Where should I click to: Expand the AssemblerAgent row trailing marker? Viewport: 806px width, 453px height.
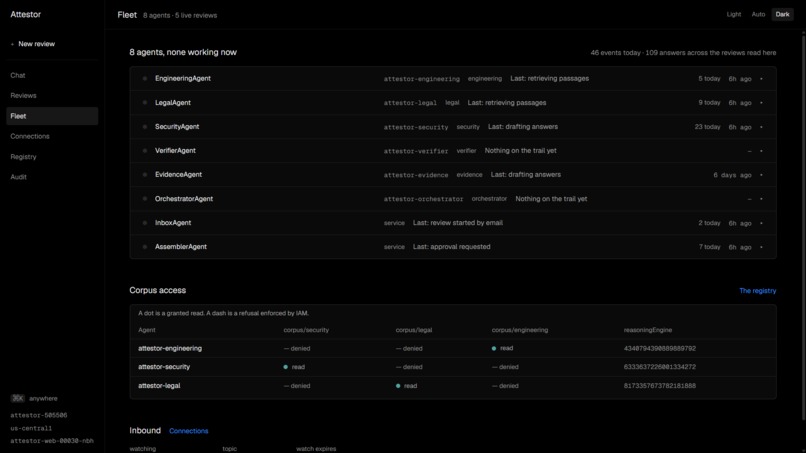point(761,247)
